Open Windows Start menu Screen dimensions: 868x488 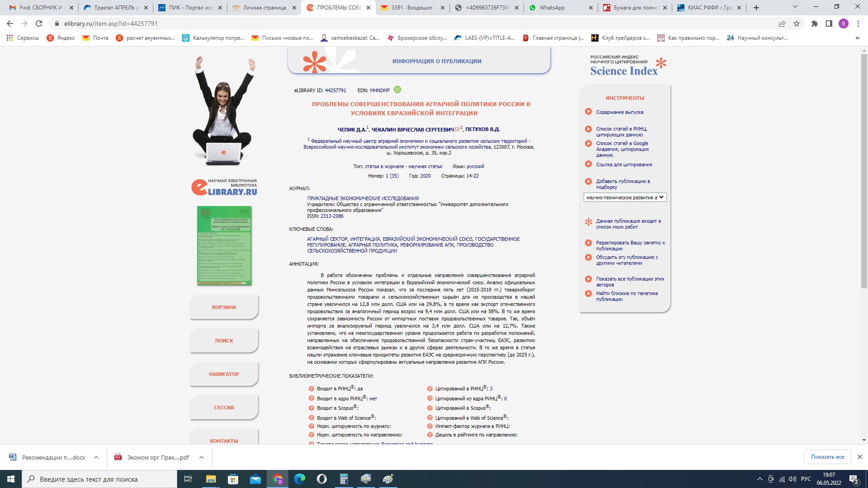click(x=11, y=479)
